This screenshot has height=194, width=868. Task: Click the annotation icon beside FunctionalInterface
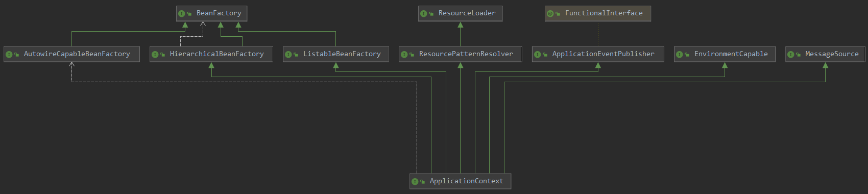550,14
